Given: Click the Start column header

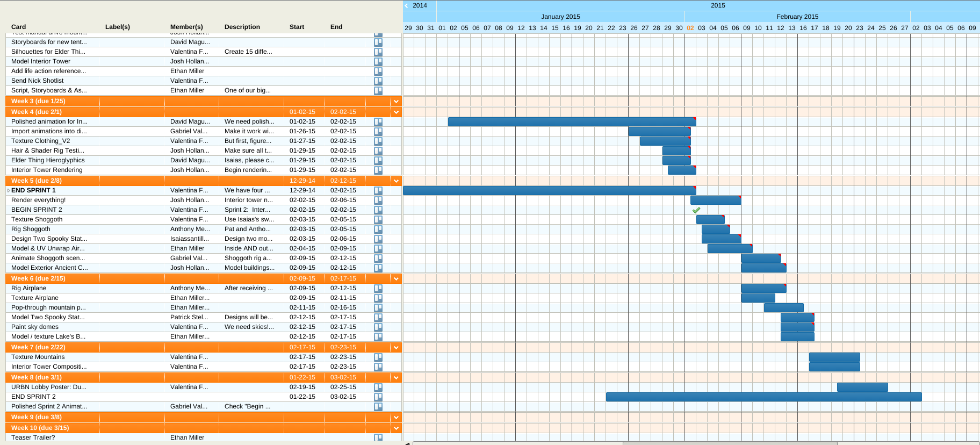Looking at the screenshot, I should (297, 27).
